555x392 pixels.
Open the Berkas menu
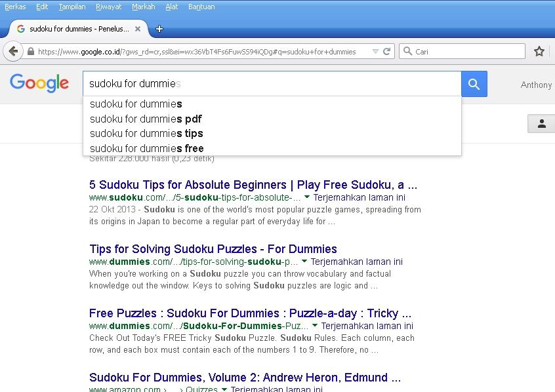15,7
